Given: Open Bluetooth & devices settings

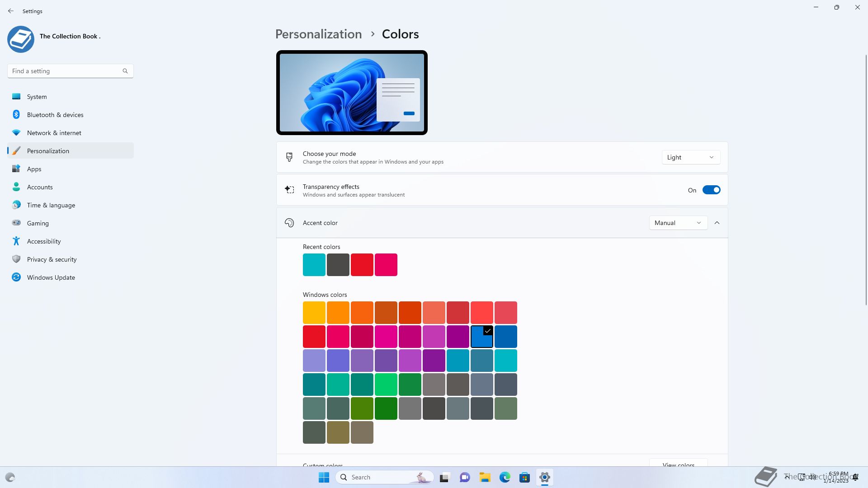Looking at the screenshot, I should coord(71,114).
